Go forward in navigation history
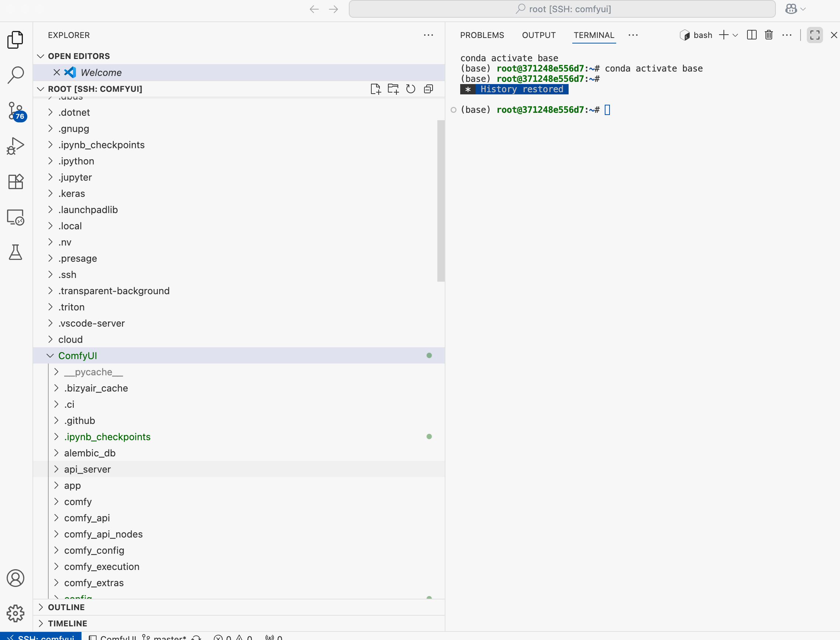 (x=333, y=9)
